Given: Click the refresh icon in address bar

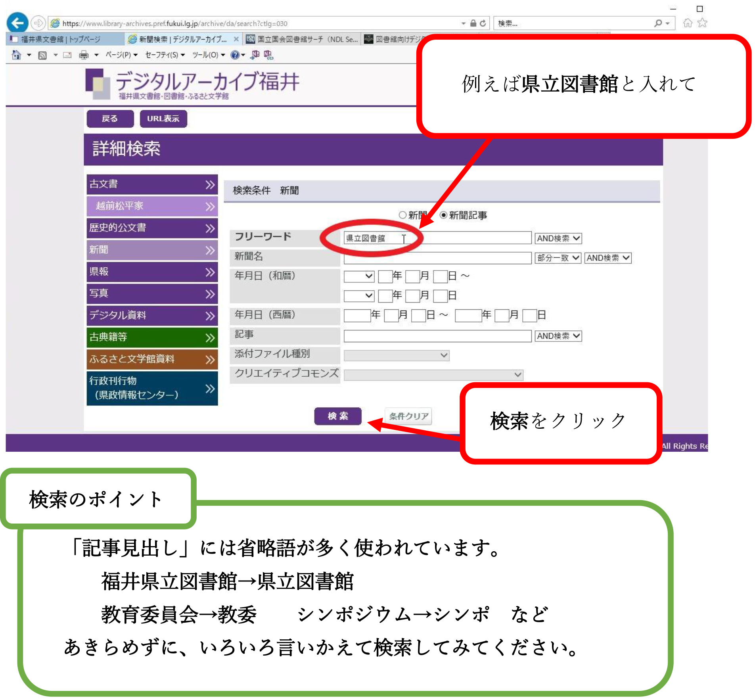Looking at the screenshot, I should tap(483, 23).
